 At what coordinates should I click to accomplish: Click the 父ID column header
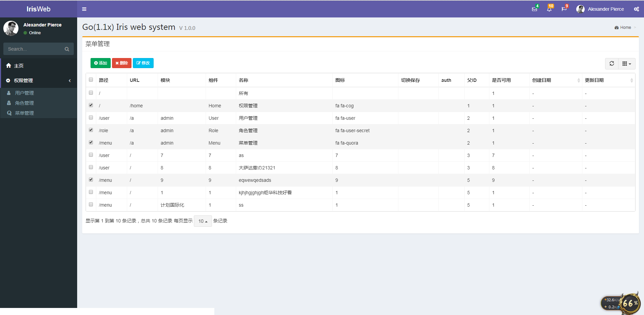477,80
